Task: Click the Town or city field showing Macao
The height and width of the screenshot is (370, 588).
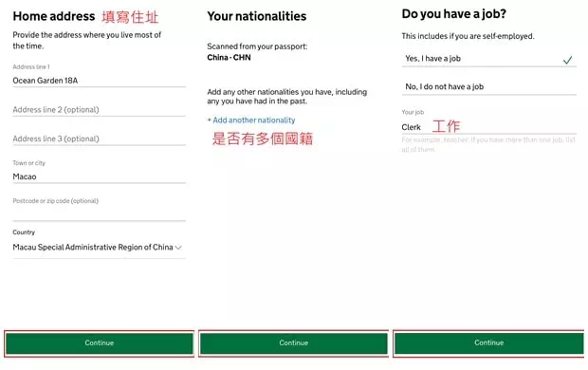Action: click(99, 176)
